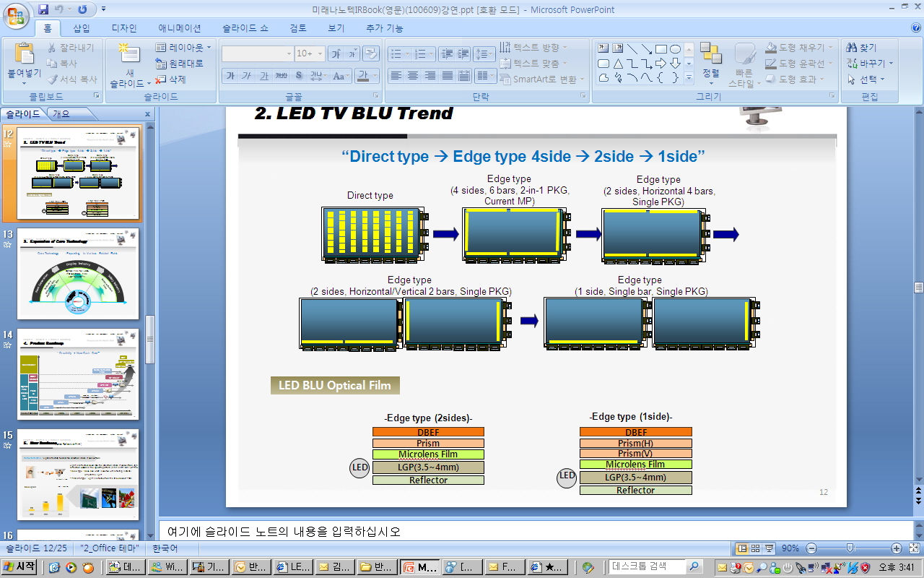This screenshot has width=924, height=578.
Task: Click language indicator 한국어 in status bar
Action: [165, 548]
